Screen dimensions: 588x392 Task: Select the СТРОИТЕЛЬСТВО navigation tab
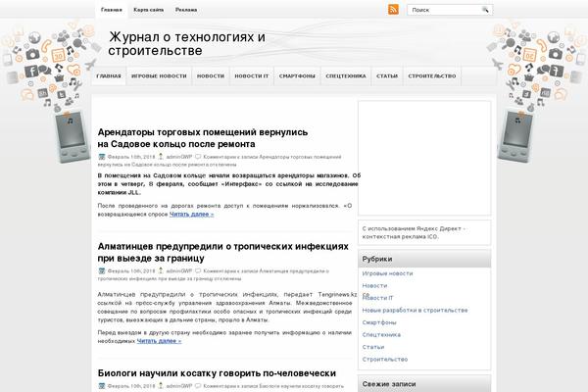(432, 76)
